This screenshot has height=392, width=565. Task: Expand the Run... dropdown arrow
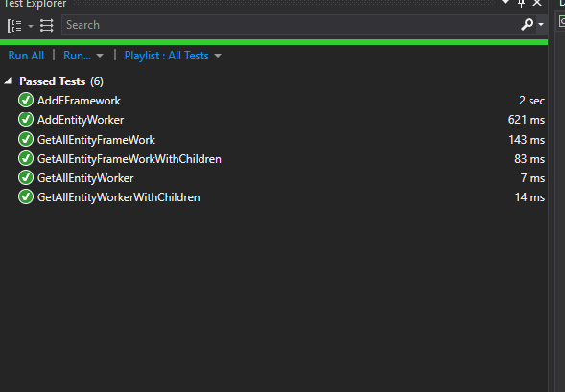(100, 56)
